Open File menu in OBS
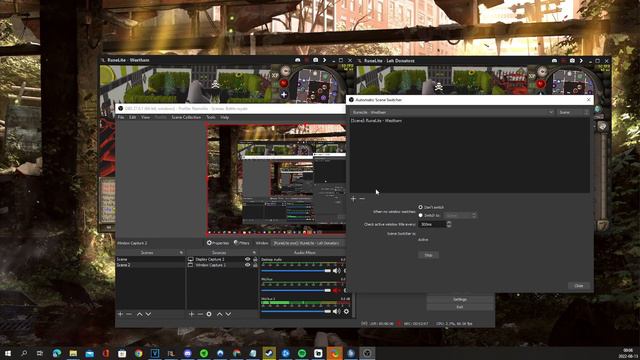The height and width of the screenshot is (360, 640). pyautogui.click(x=121, y=117)
